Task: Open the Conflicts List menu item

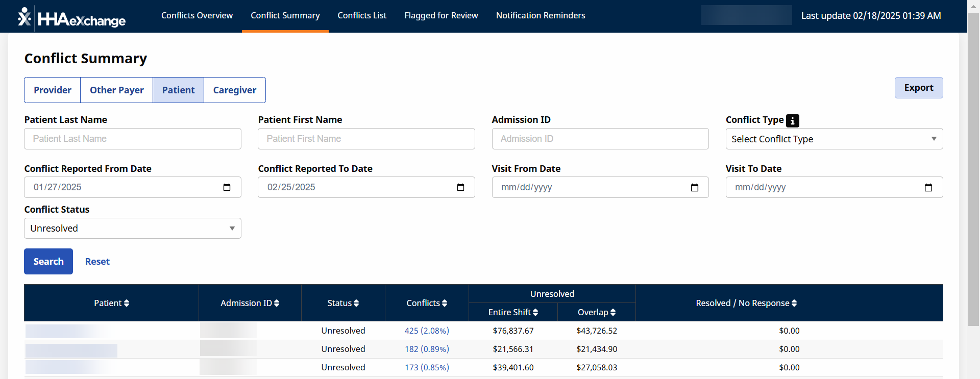Action: point(362,16)
